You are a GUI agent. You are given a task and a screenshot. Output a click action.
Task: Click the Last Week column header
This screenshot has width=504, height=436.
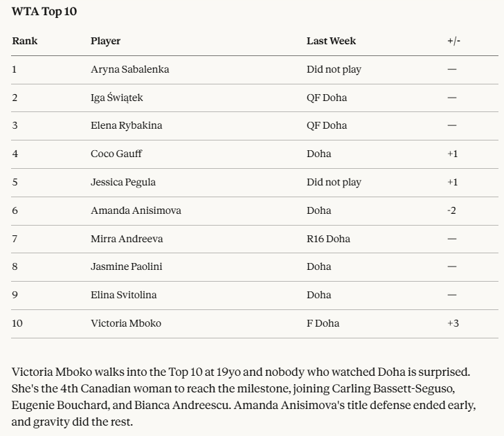pos(331,41)
